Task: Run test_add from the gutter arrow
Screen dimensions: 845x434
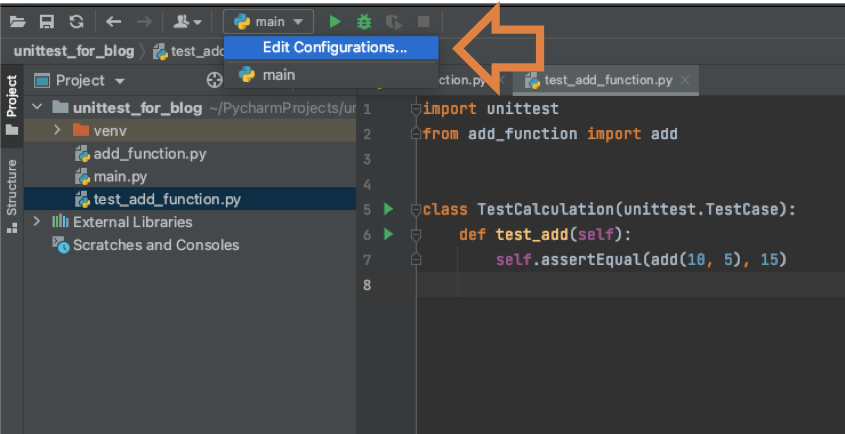Action: [388, 235]
